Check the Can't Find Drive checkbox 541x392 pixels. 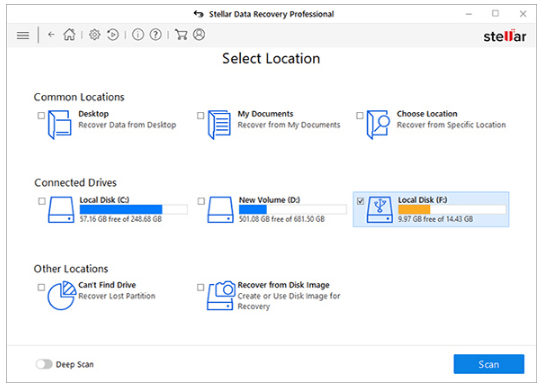(x=41, y=287)
